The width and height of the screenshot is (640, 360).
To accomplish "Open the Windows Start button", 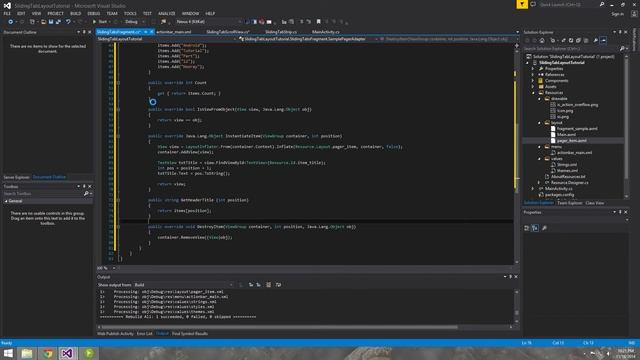I will pyautogui.click(x=8, y=353).
